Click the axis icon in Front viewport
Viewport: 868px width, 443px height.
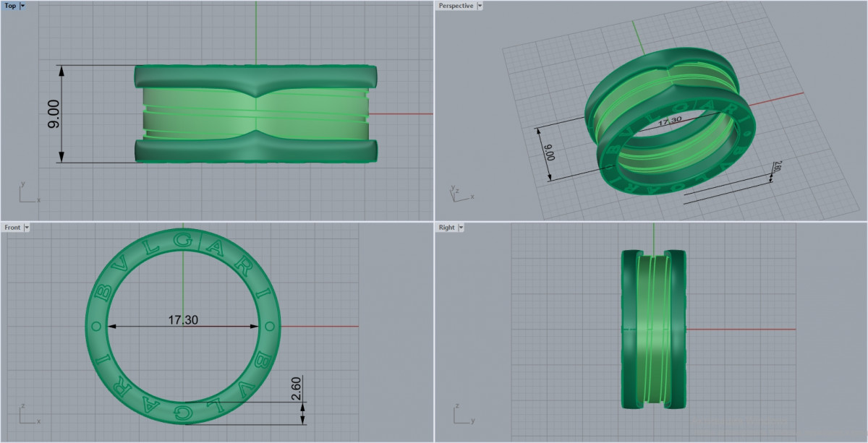[29, 413]
